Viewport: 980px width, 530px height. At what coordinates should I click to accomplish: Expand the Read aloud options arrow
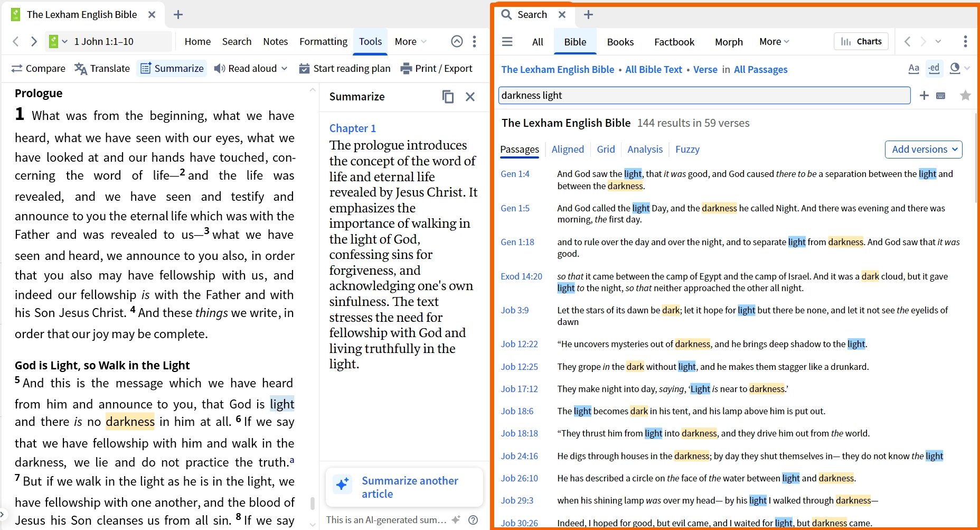[285, 68]
